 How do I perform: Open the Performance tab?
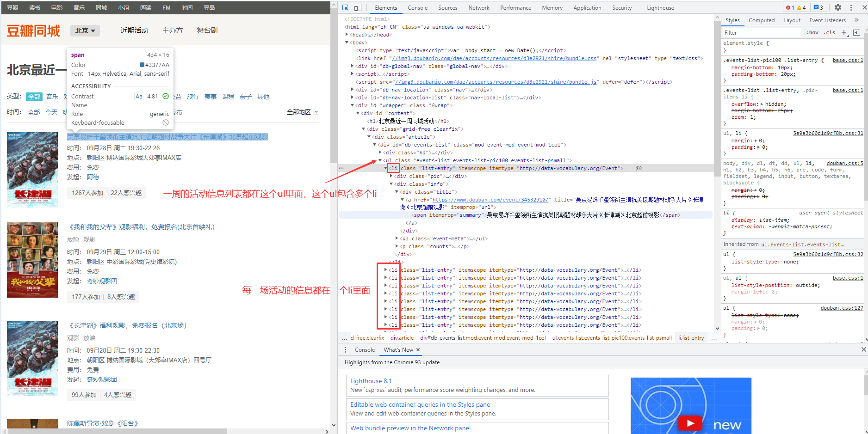pos(515,8)
